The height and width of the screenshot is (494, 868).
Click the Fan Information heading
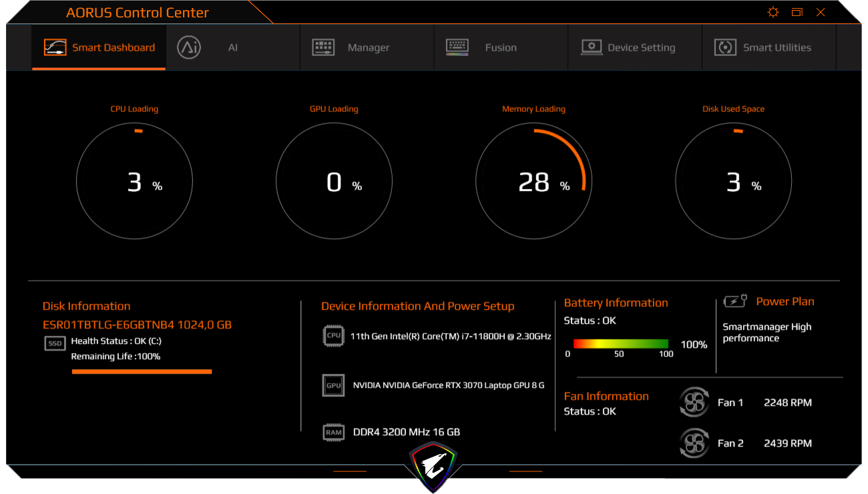(606, 397)
